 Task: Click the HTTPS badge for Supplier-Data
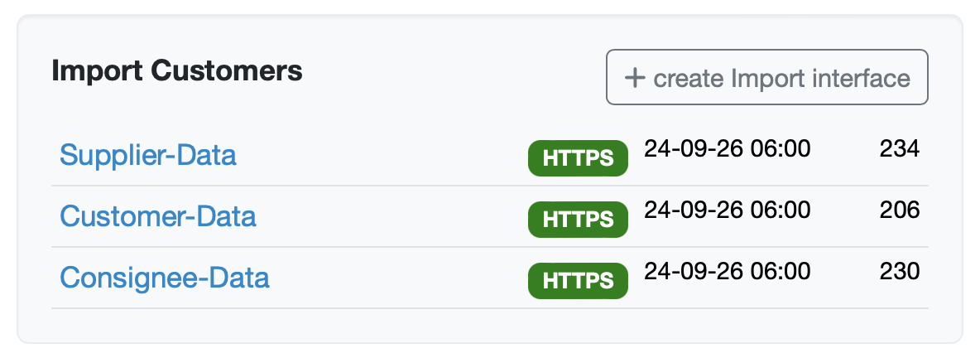coord(578,158)
